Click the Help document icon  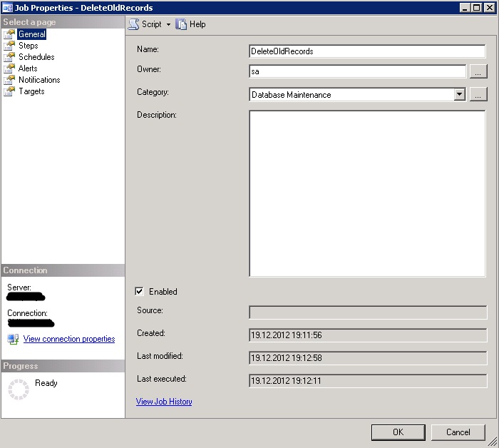[181, 24]
